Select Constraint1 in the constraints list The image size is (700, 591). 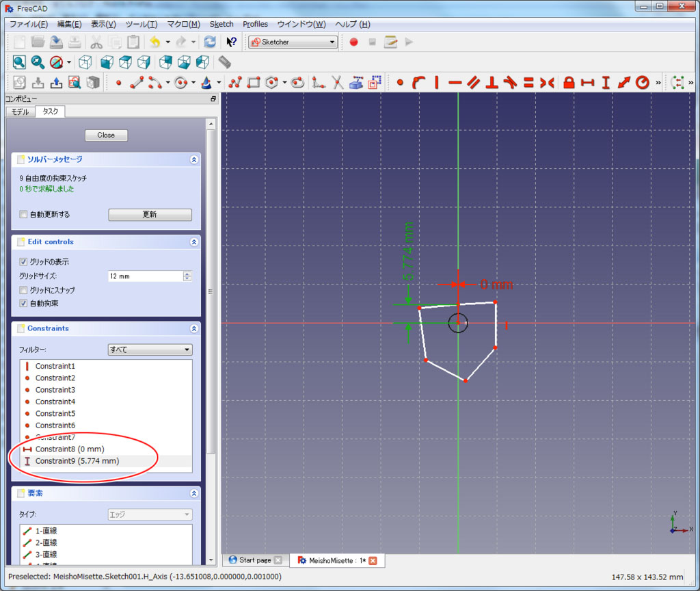106,367
